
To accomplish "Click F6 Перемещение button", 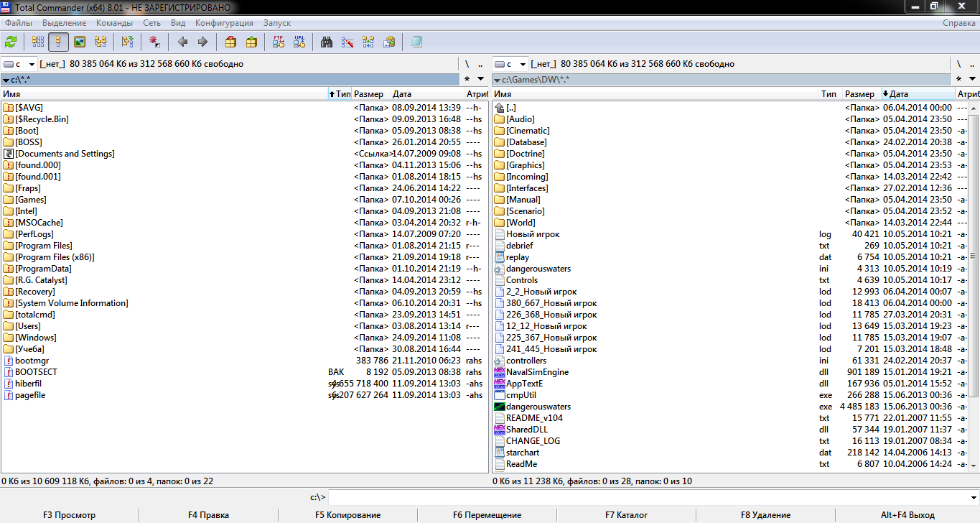I will [487, 515].
